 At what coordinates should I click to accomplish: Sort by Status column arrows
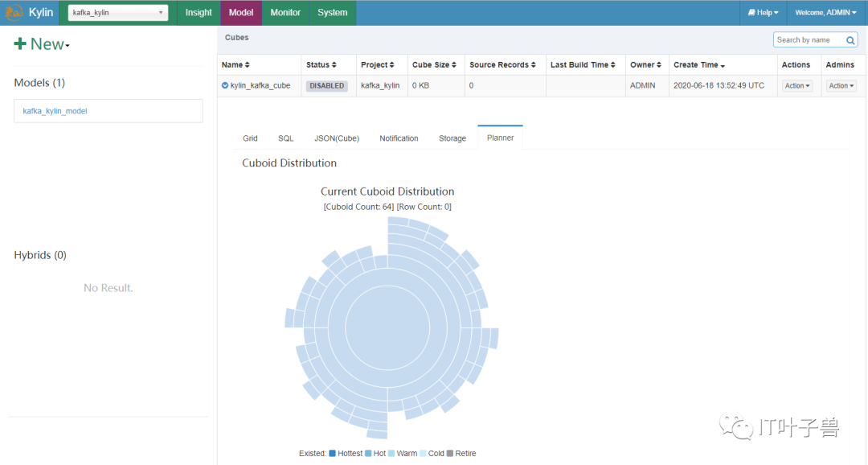(x=334, y=65)
